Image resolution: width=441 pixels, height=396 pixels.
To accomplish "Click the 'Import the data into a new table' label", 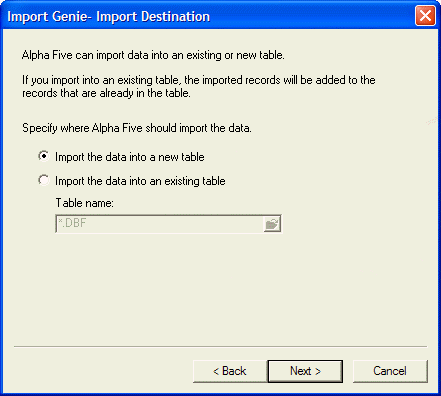I will pyautogui.click(x=130, y=157).
